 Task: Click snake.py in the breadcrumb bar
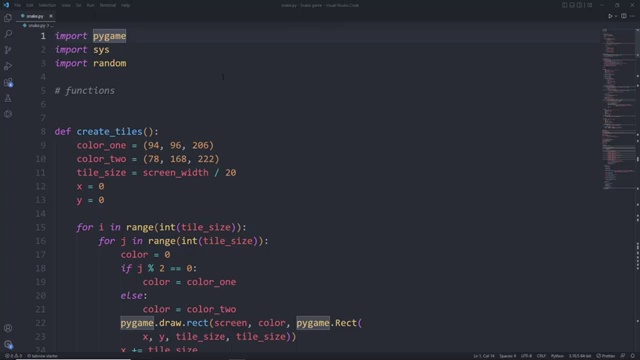click(36, 26)
